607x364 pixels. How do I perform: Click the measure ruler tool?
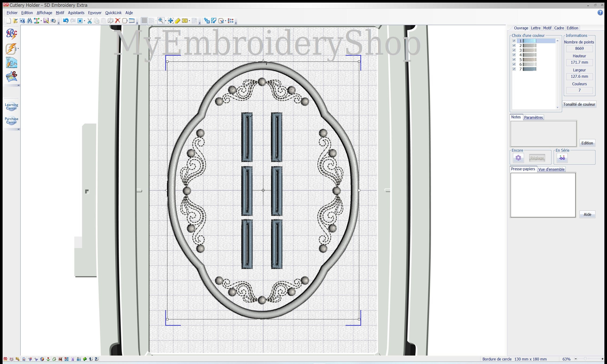tap(177, 21)
